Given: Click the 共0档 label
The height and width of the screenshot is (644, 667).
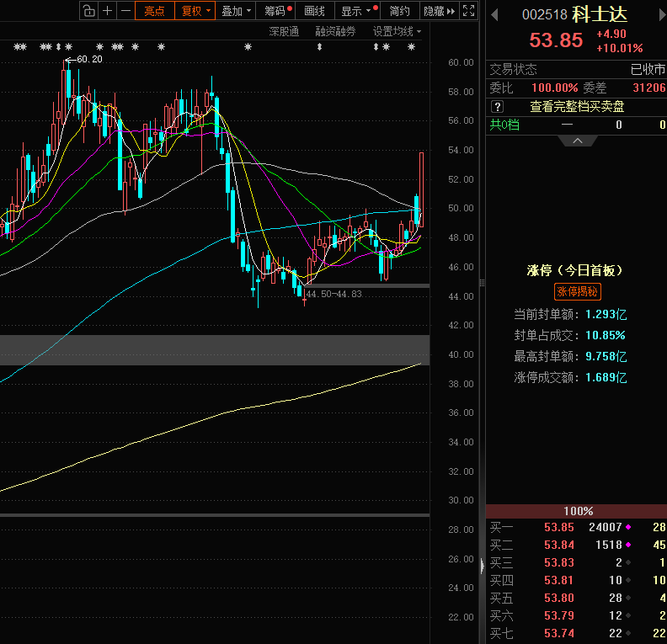Looking at the screenshot, I should click(504, 125).
